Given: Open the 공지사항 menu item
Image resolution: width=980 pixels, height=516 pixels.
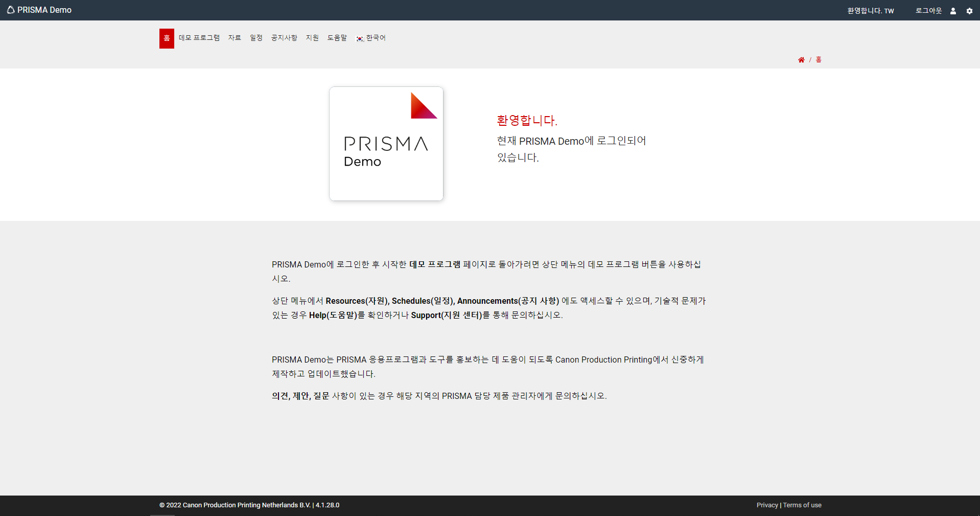Looking at the screenshot, I should [284, 38].
